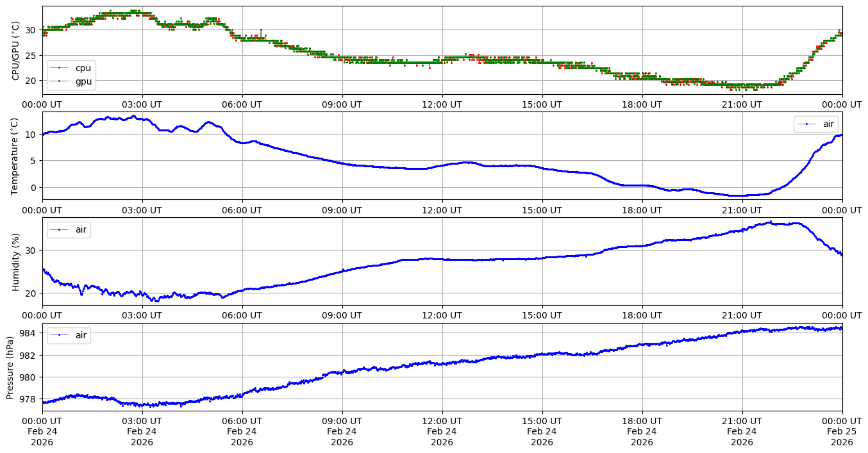Viewport: 868px width, 453px height.
Task: Click 18:00 UT tick under Temperature plot
Action: [642, 210]
